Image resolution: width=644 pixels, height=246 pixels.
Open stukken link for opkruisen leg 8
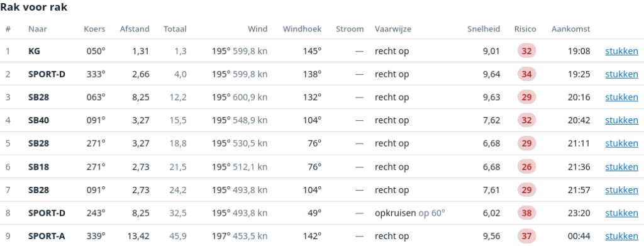pos(621,213)
